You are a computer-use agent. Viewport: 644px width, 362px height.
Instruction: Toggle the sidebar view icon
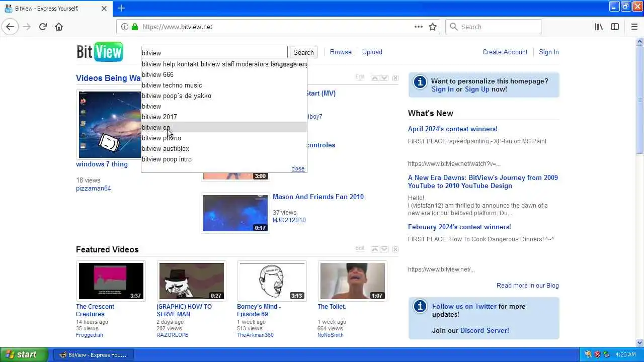tap(615, 27)
